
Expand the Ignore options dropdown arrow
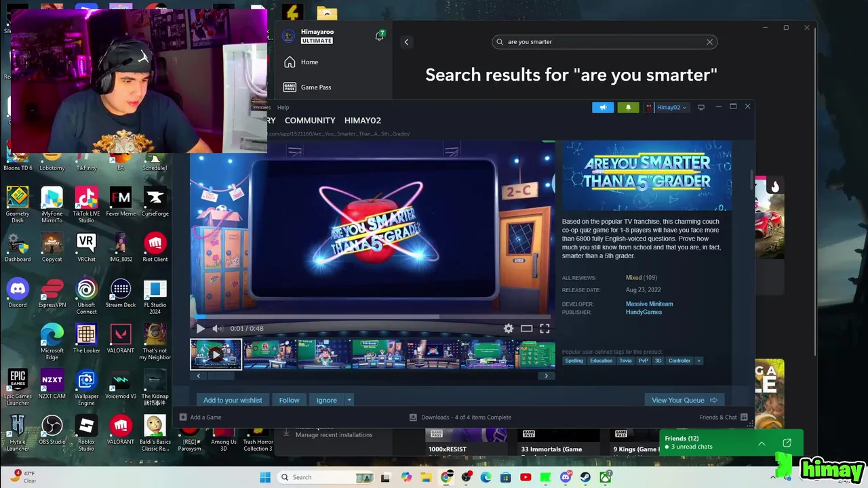coord(349,400)
